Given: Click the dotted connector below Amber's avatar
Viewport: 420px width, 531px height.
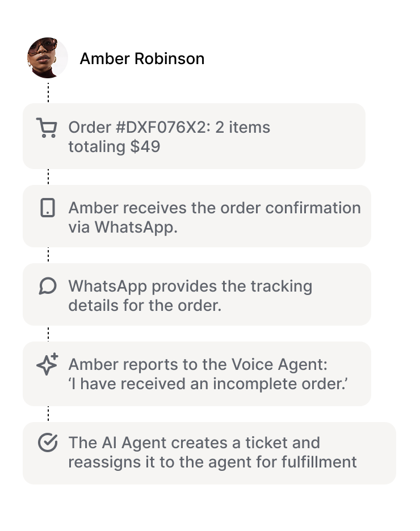Looking at the screenshot, I should [x=48, y=92].
